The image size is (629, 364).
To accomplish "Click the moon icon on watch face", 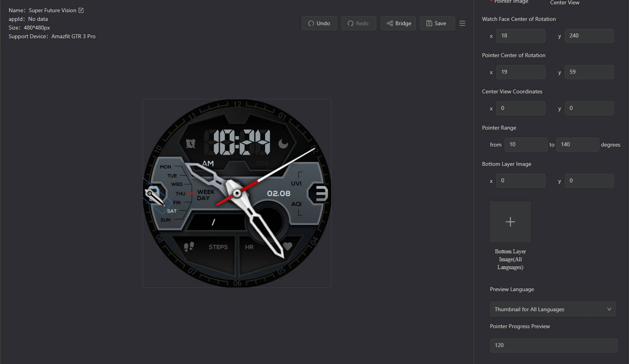I will coord(283,144).
